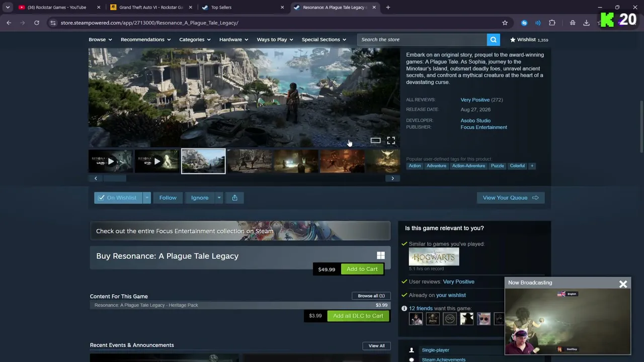Viewport: 644px width, 362px height.
Task: Open the Focus Entertainment publisher link
Action: (x=484, y=127)
